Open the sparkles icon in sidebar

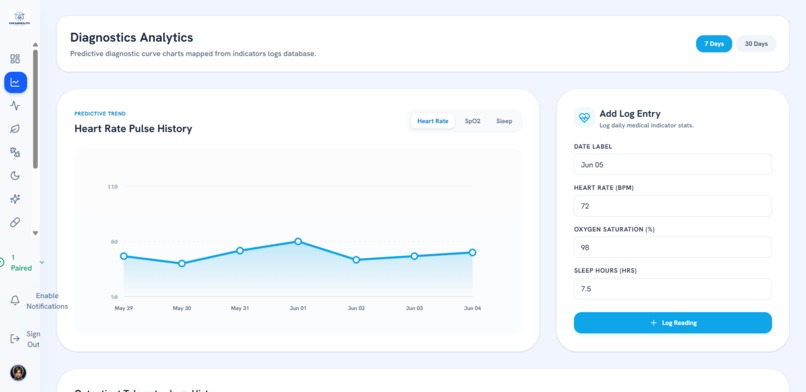[15, 199]
